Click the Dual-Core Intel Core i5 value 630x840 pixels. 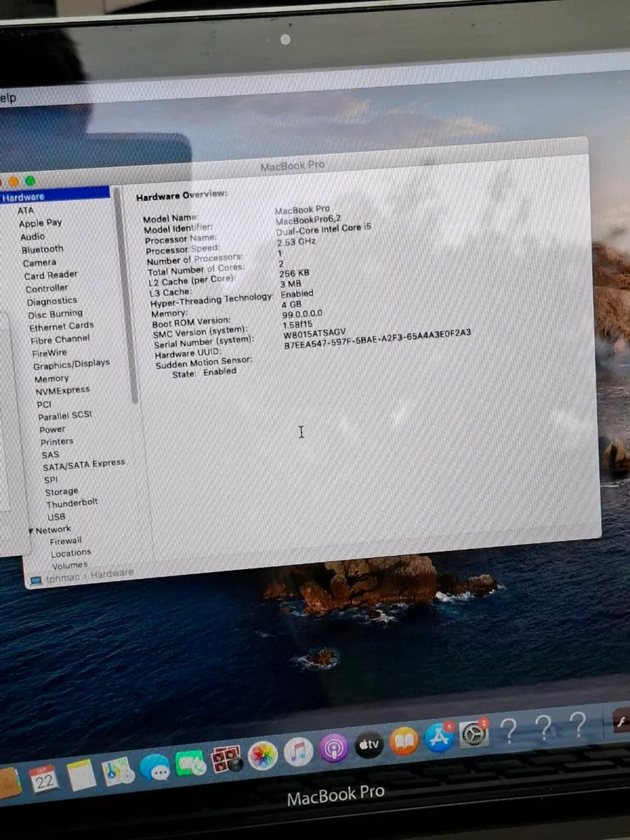point(323,230)
